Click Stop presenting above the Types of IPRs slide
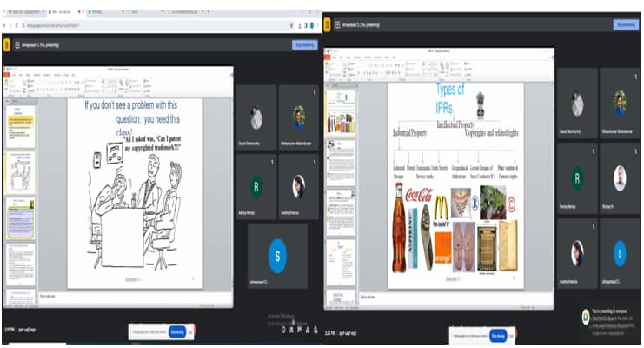 pos(625,25)
